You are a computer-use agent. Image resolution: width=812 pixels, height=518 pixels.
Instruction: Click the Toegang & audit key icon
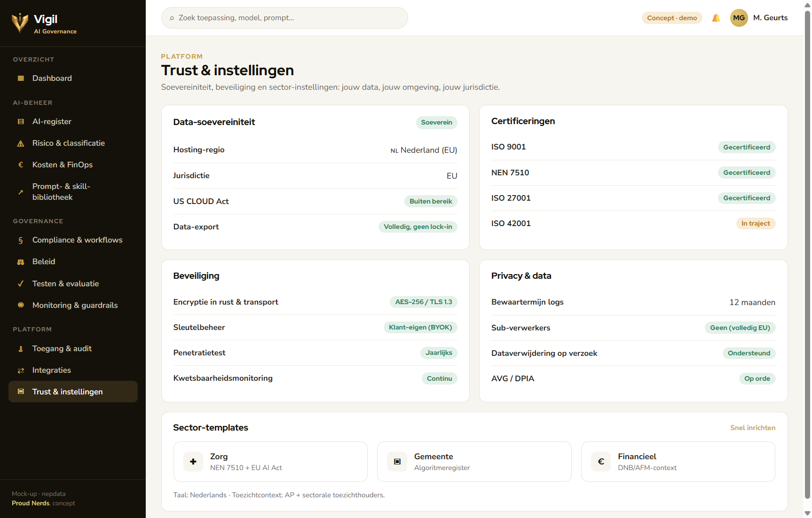tap(21, 349)
